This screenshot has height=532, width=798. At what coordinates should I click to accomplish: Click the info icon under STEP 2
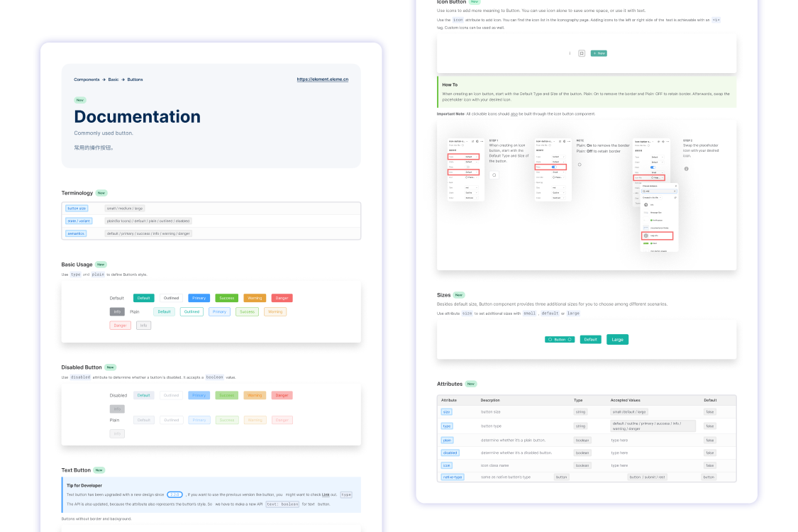pyautogui.click(x=686, y=169)
